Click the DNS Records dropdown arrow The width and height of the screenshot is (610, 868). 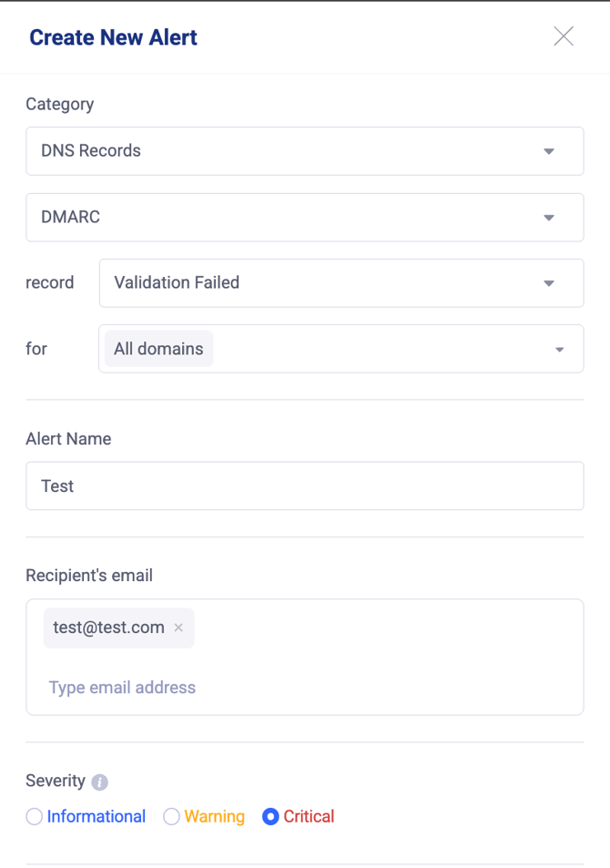point(549,151)
